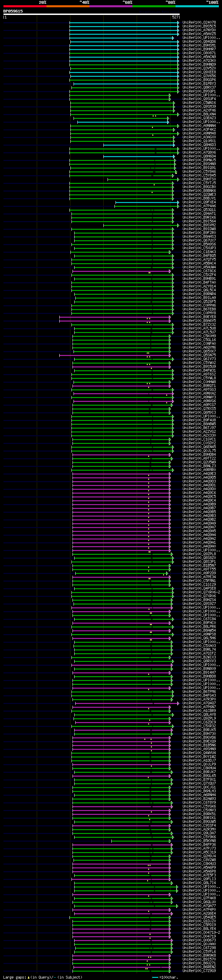This screenshot has height=980, width=222.
Task: Click the UniRef100_A7Q4Q7 label
Action: click(199, 703)
